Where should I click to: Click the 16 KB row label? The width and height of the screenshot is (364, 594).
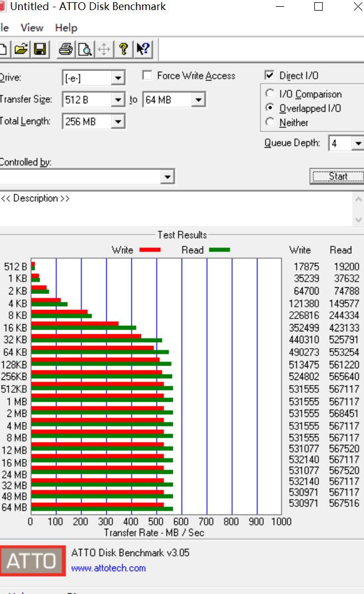15,327
